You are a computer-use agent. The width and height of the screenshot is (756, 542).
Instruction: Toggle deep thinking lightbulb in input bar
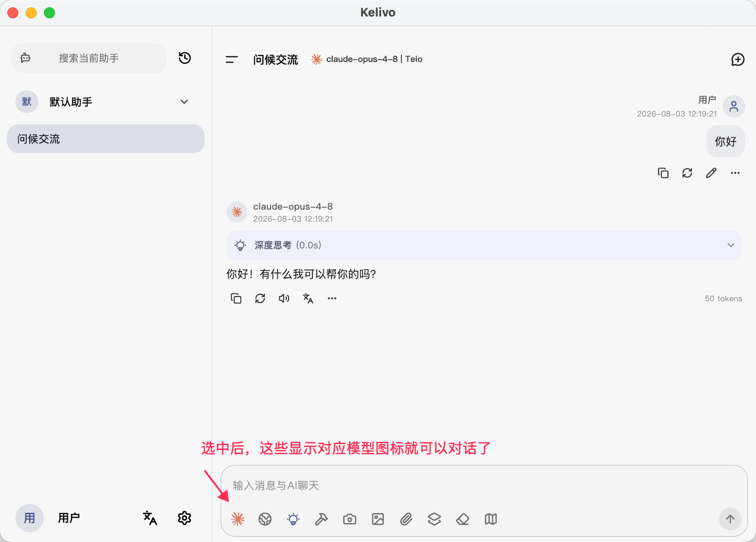[x=293, y=519]
